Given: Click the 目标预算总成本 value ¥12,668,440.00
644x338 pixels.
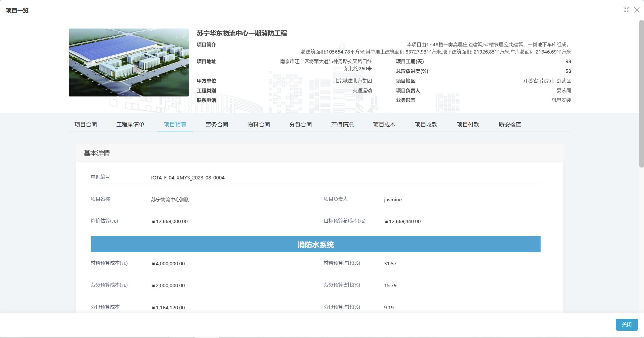Looking at the screenshot, I should tap(403, 221).
